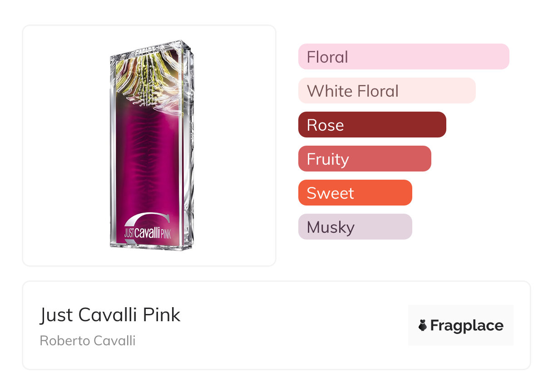Click the 'Musky' label text
The width and height of the screenshot is (553, 392).
(331, 227)
